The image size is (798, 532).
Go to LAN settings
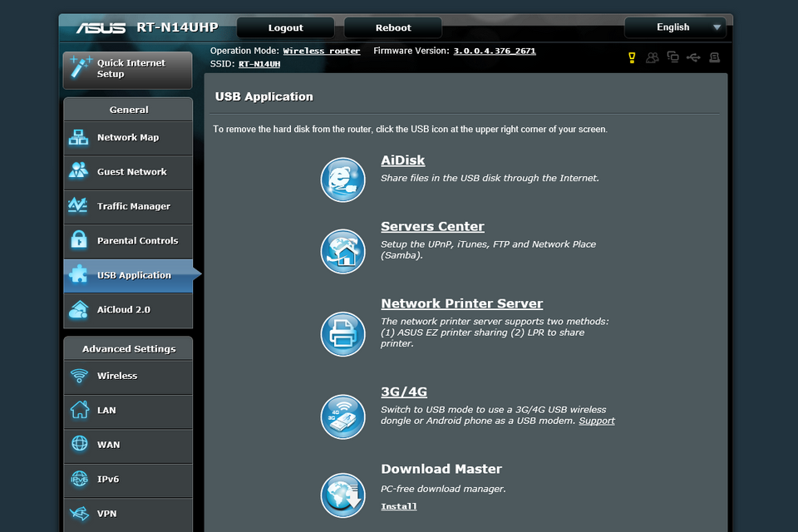(x=128, y=411)
